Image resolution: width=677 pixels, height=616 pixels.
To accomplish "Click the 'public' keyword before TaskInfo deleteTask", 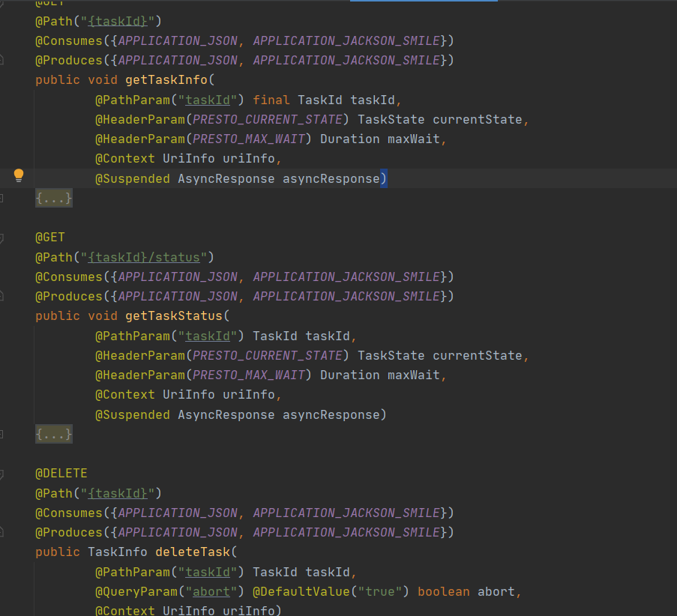I will (58, 552).
